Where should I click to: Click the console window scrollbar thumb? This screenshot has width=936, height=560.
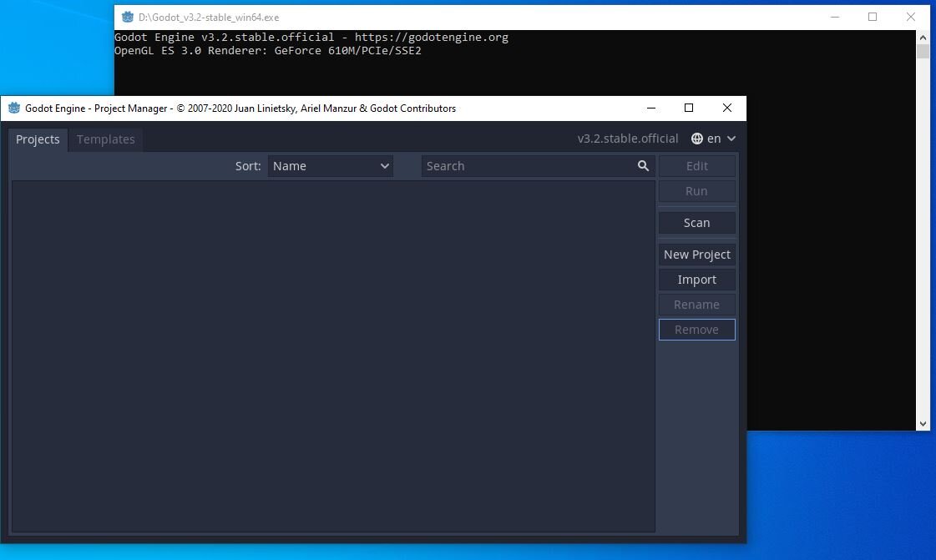pos(923,51)
